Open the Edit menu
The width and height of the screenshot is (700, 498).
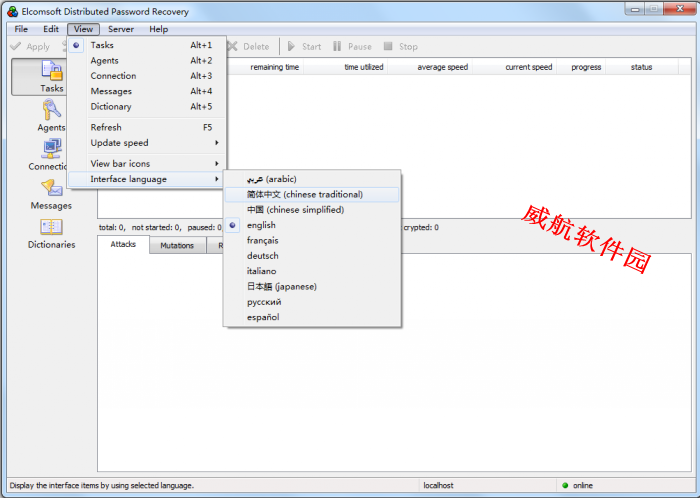51,29
